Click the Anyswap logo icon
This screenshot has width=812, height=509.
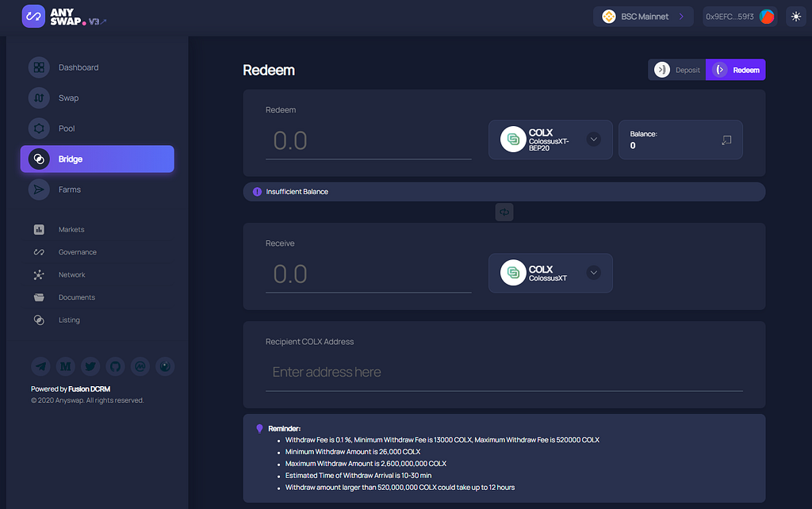[33, 16]
